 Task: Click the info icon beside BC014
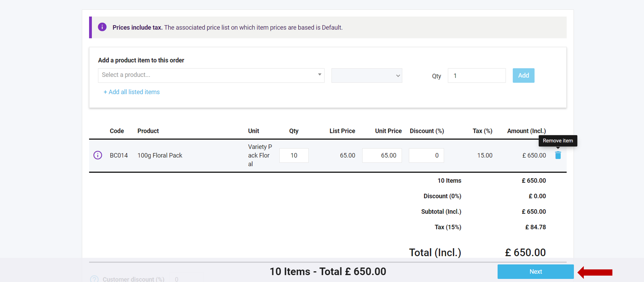[x=97, y=155]
